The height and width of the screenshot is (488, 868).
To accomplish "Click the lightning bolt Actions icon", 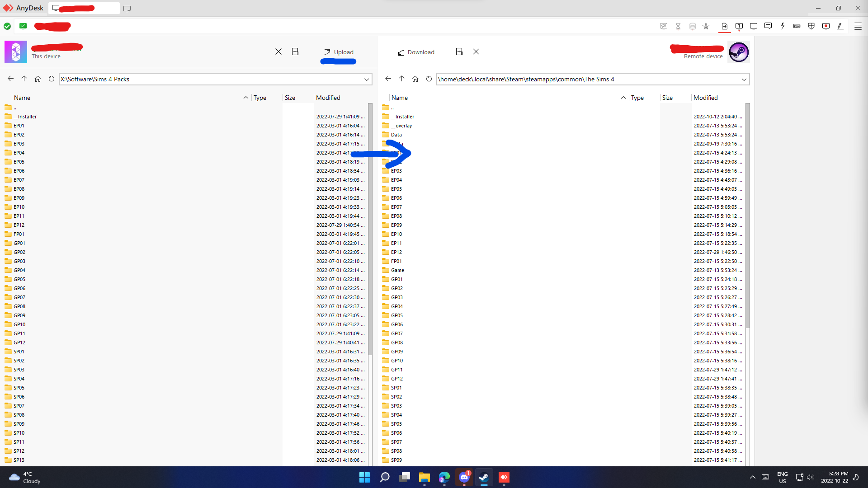I will point(783,26).
